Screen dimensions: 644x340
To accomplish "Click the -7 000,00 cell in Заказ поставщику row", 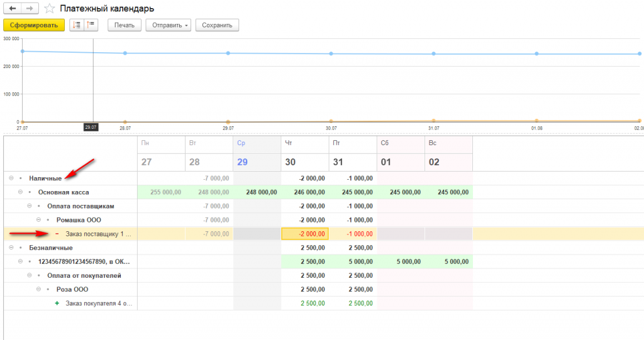I will pyautogui.click(x=209, y=234).
